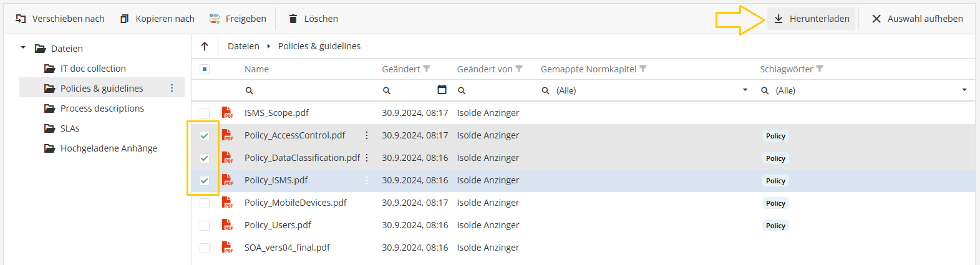Screen dimensions: 980x265
Task: Click PDF icon of ISMS_Scope.pdf
Action: [228, 113]
